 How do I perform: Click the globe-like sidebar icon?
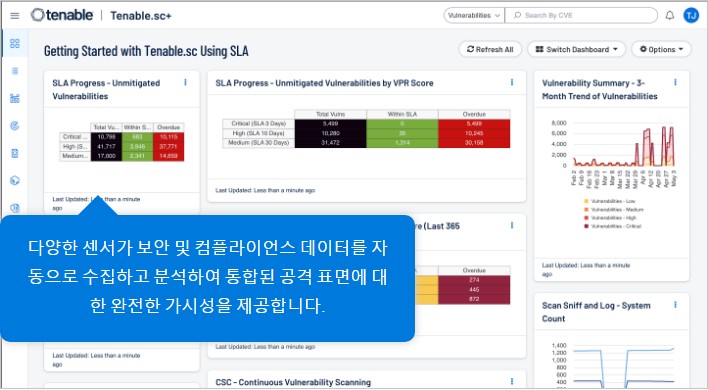click(15, 181)
